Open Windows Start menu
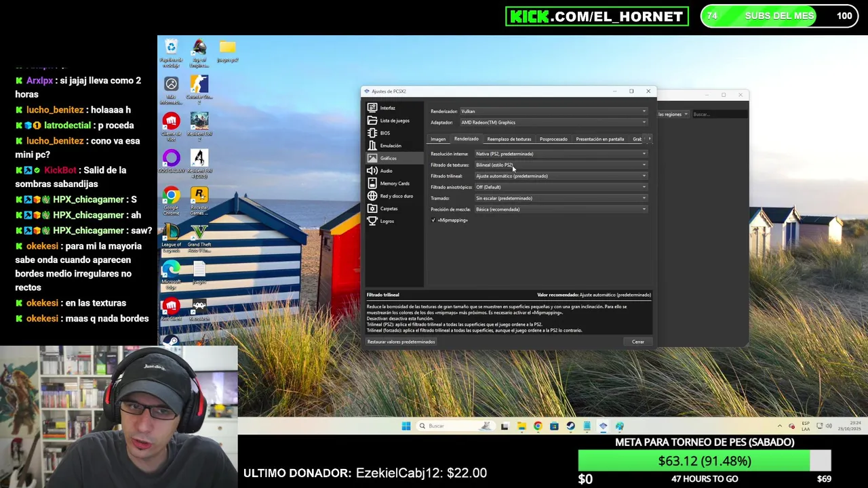Screen dimensions: 868x488 pyautogui.click(x=406, y=426)
